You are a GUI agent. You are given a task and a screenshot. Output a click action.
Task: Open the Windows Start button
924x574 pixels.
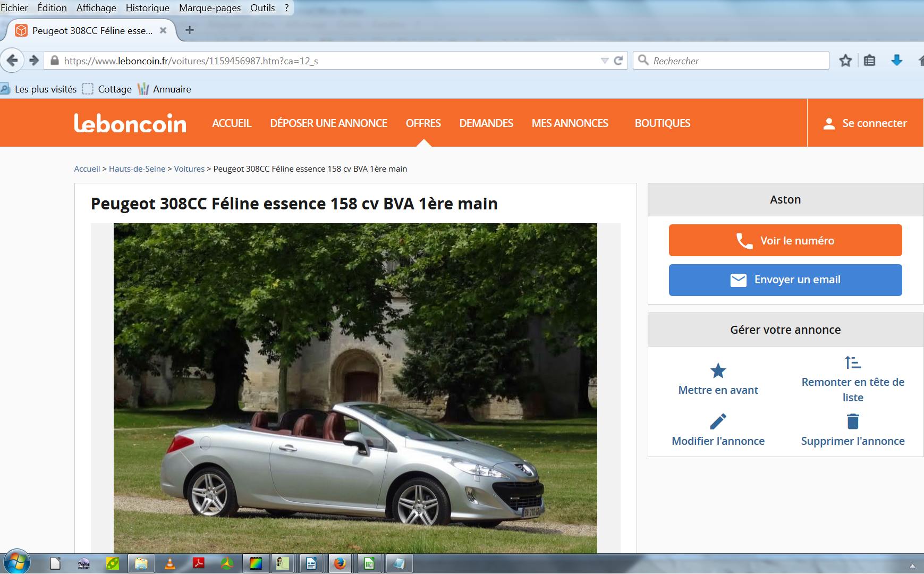16,562
